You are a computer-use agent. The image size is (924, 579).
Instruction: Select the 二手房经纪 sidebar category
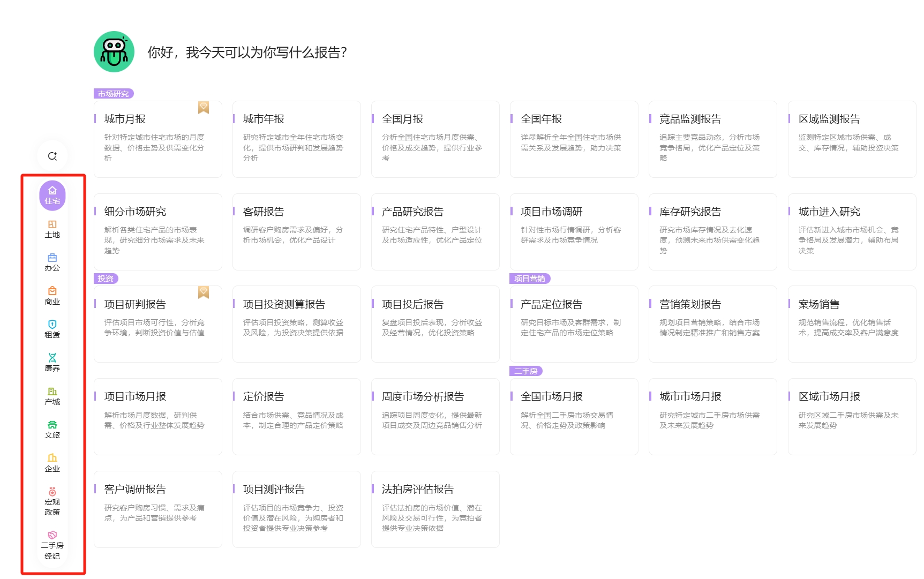click(52, 544)
